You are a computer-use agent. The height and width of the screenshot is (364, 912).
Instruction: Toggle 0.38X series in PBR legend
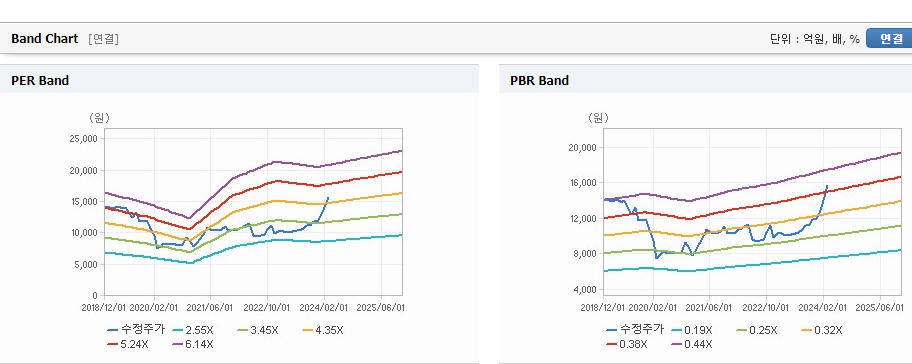(x=627, y=344)
